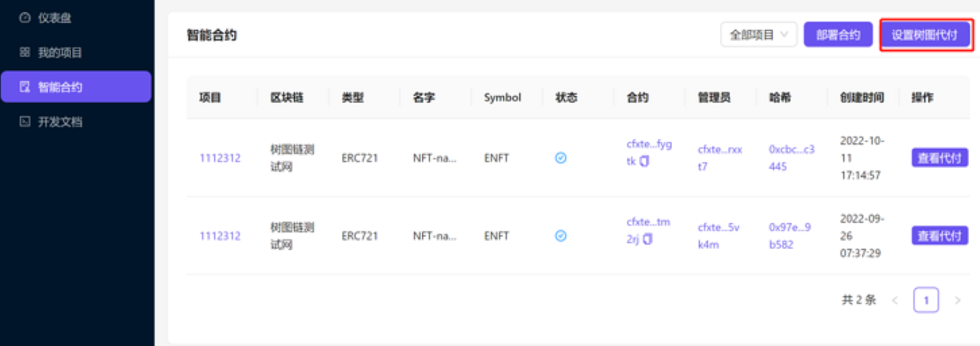Open the 全部项目 project filter dropdown
The height and width of the screenshot is (346, 980).
pos(758,35)
